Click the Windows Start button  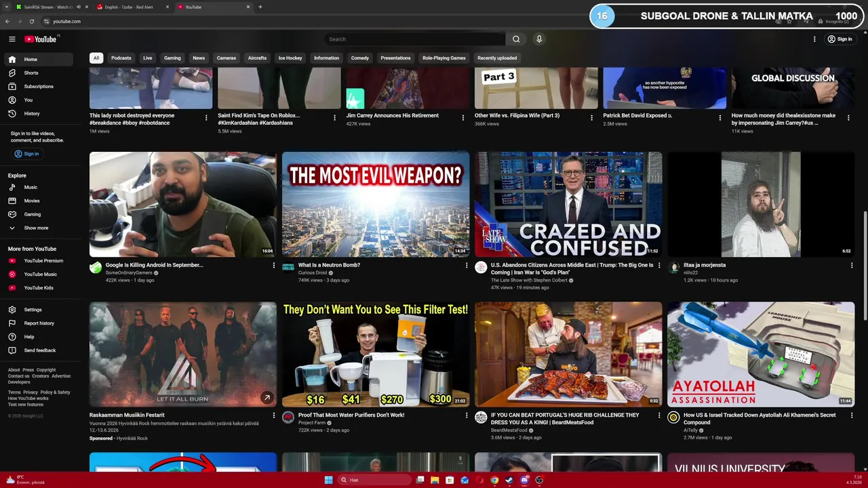point(328,480)
